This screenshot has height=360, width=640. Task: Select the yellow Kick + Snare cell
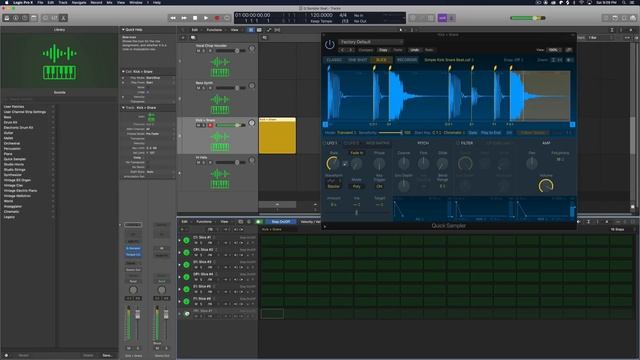click(x=278, y=136)
